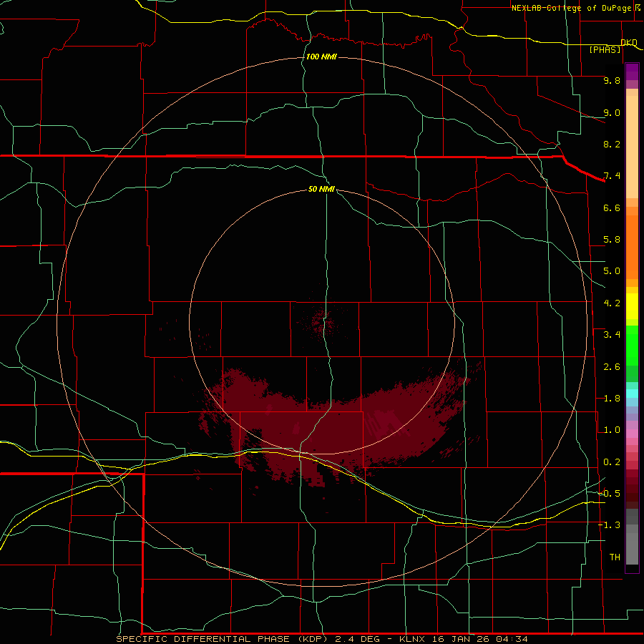This screenshot has height=644, width=644.
Task: Click the 1.8 value on the scale
Action: (x=612, y=399)
